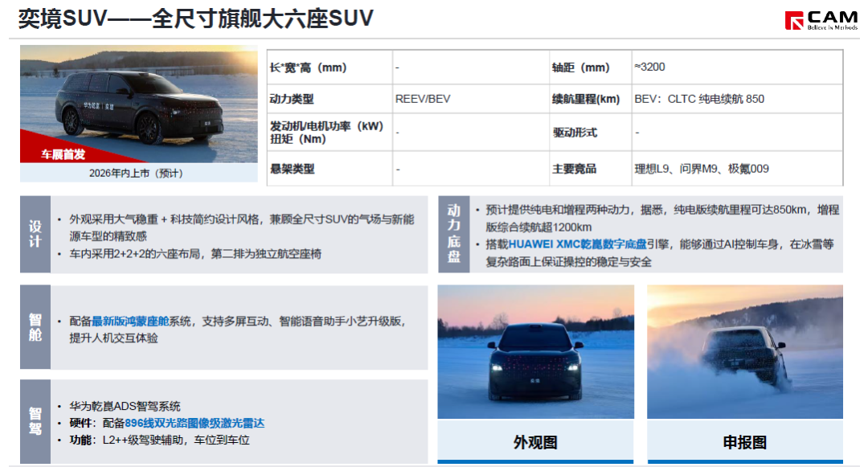
Task: Click the 设计 section label
Action: point(35,234)
